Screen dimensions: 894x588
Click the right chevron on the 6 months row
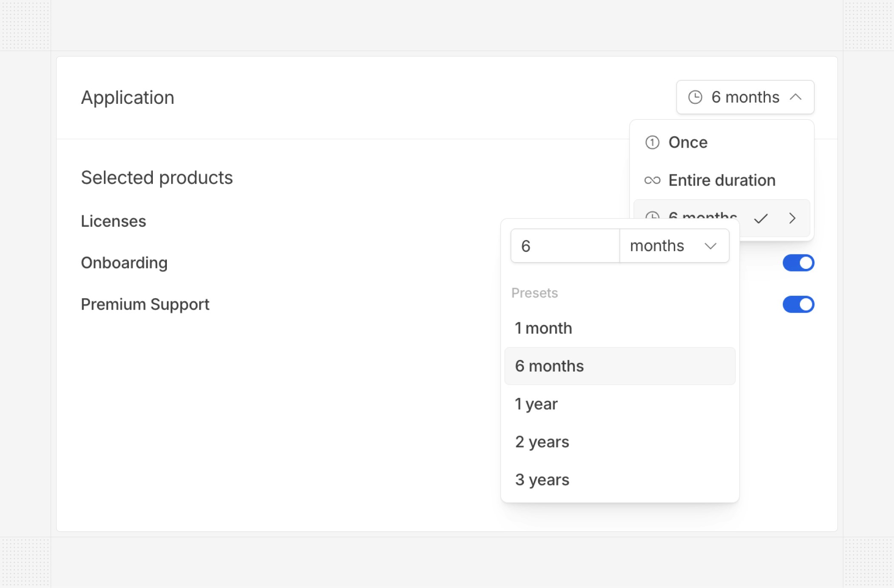(792, 218)
